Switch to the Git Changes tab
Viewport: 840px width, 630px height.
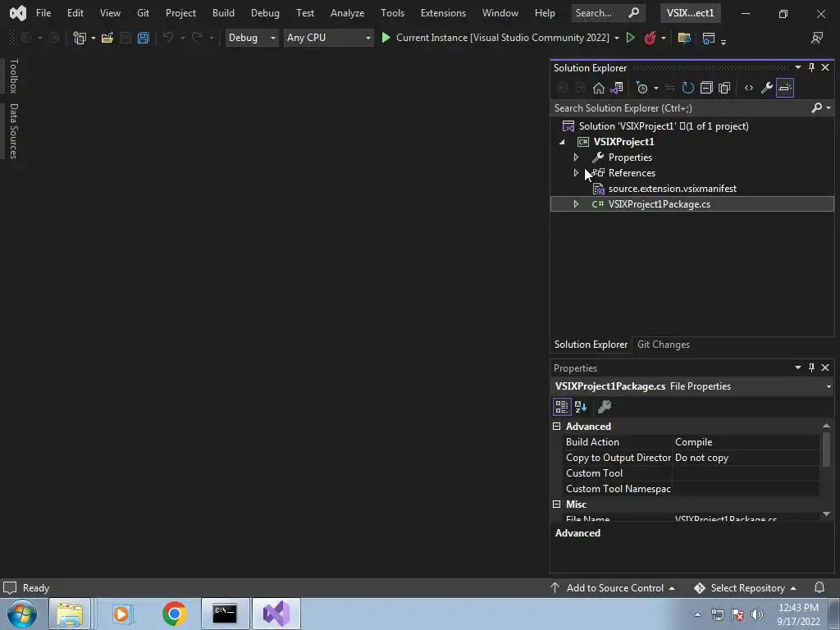click(x=663, y=345)
